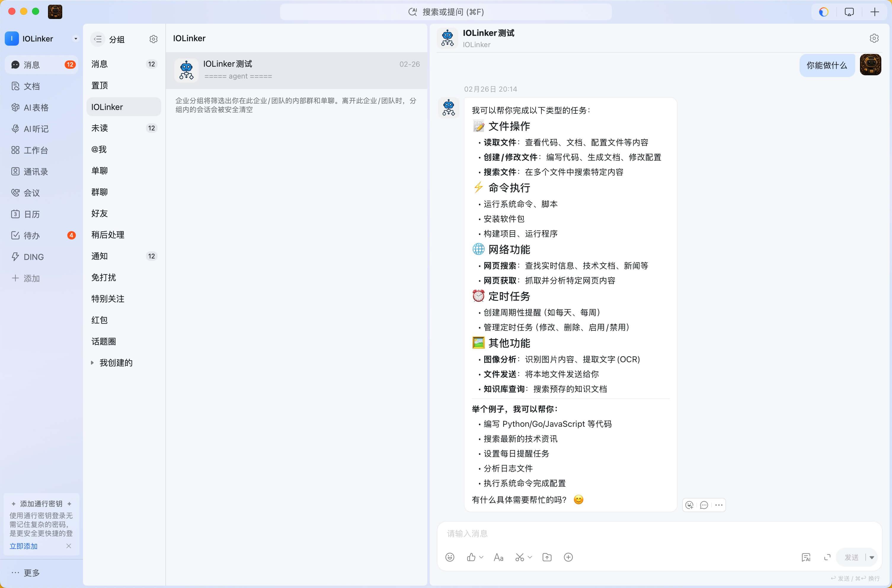892x588 pixels.
Task: Expand the message input box
Action: pos(827,558)
